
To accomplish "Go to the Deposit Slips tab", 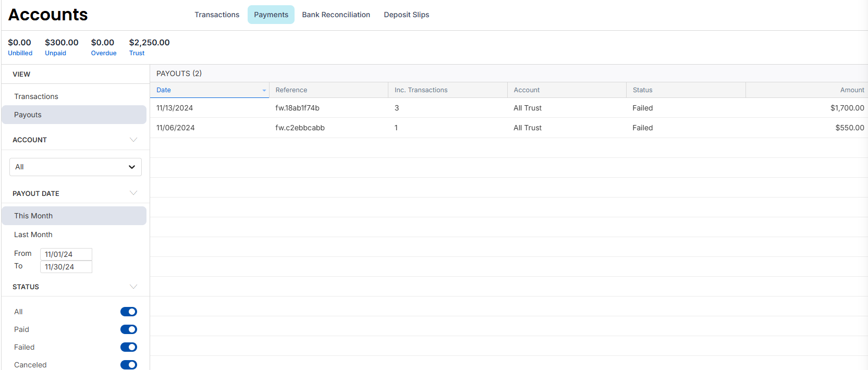I will tap(406, 15).
